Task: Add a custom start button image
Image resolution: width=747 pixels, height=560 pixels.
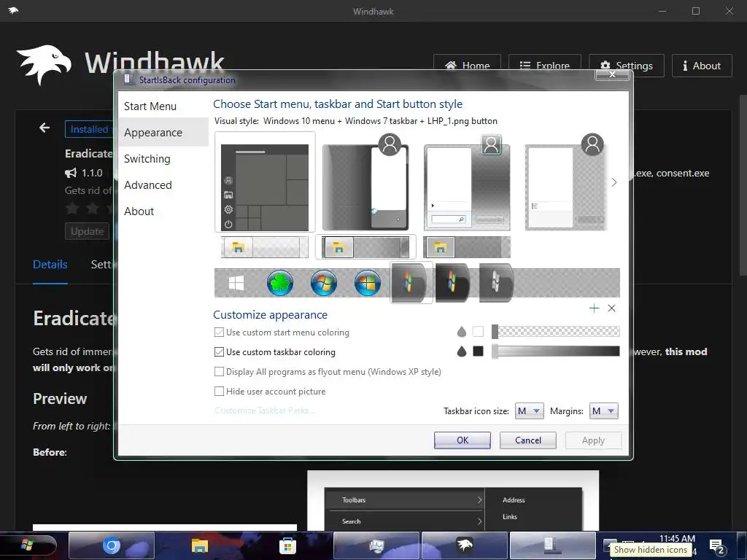Action: click(x=594, y=308)
